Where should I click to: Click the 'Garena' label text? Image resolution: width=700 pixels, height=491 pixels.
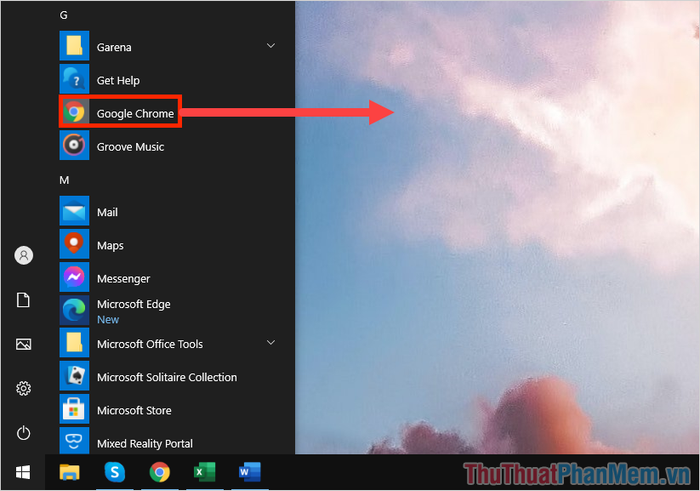click(114, 47)
